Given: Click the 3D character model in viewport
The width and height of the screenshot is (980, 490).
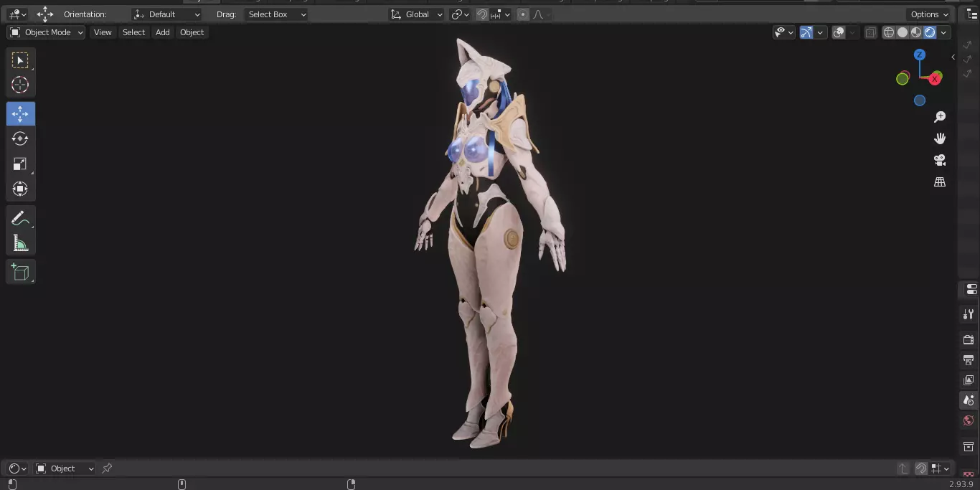Looking at the screenshot, I should 491,244.
